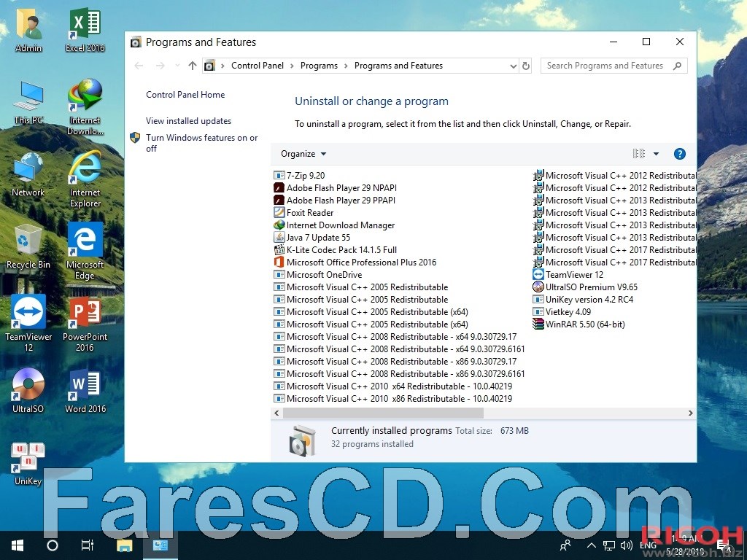Expand the chevron after Control Panel breadcrumb

pos(292,66)
